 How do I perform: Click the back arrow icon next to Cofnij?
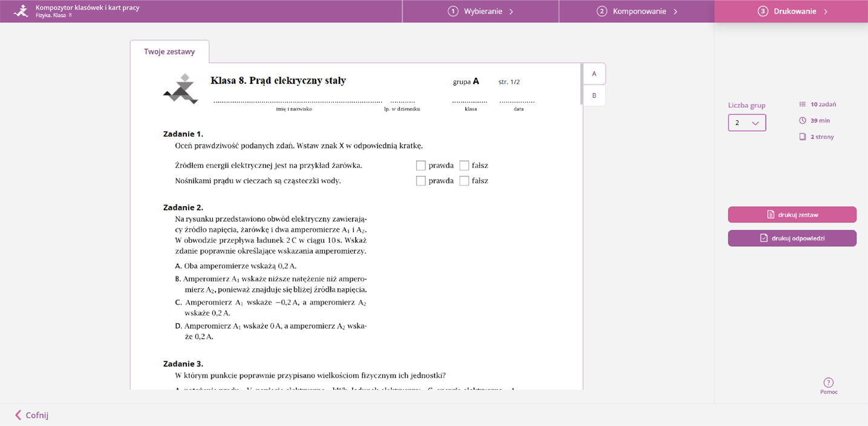point(18,415)
